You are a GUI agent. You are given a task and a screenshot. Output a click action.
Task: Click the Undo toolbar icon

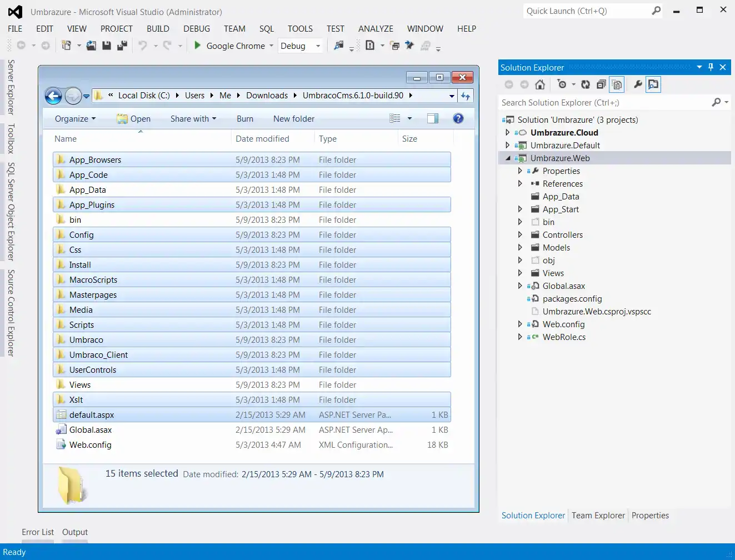pos(143,46)
